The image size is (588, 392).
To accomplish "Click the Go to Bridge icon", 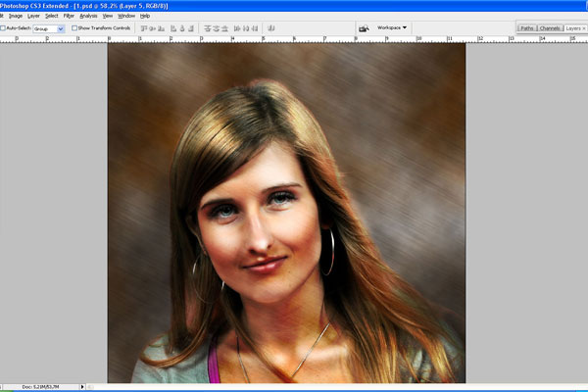I will [364, 28].
